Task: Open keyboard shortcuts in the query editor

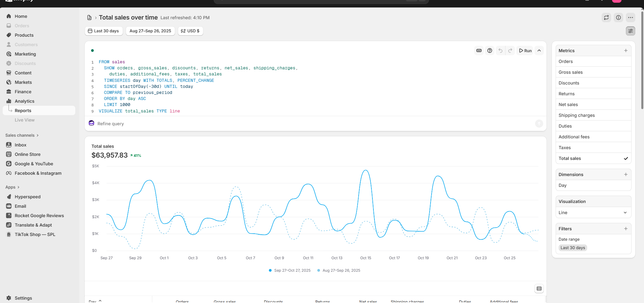Action: pyautogui.click(x=479, y=50)
